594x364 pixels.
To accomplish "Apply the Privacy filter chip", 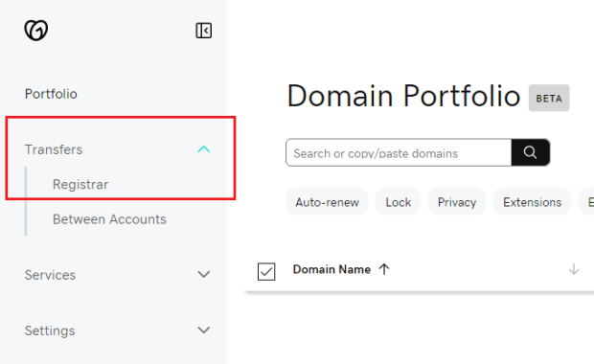I will point(457,202).
